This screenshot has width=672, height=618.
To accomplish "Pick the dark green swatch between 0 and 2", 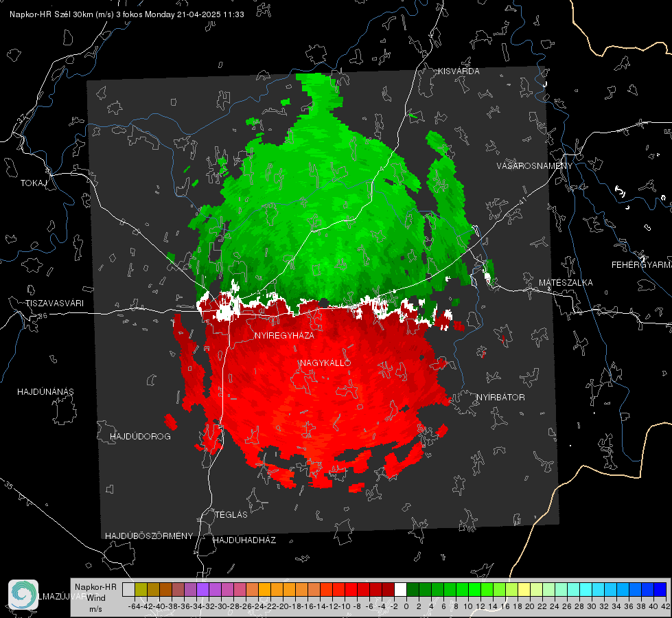I will [x=413, y=589].
